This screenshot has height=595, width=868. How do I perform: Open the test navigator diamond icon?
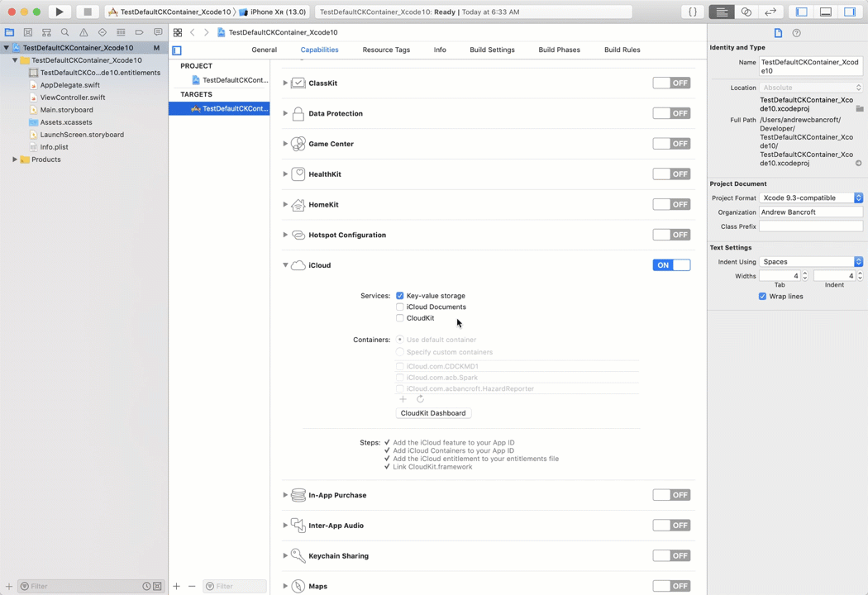(x=102, y=32)
